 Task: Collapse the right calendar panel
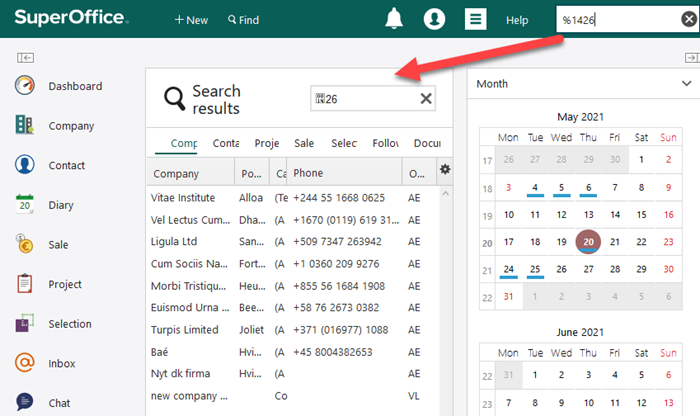690,58
